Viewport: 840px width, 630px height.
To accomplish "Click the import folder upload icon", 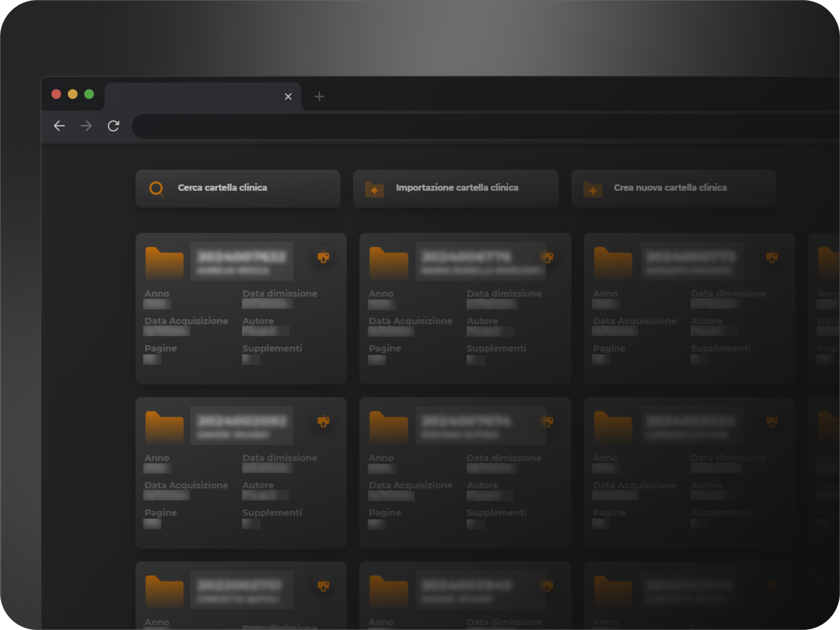I will tap(374, 190).
